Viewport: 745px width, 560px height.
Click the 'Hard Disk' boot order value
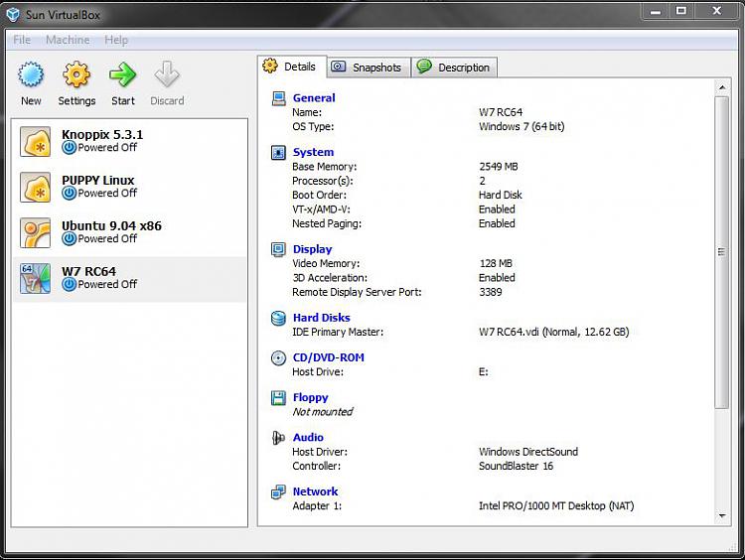pos(501,196)
